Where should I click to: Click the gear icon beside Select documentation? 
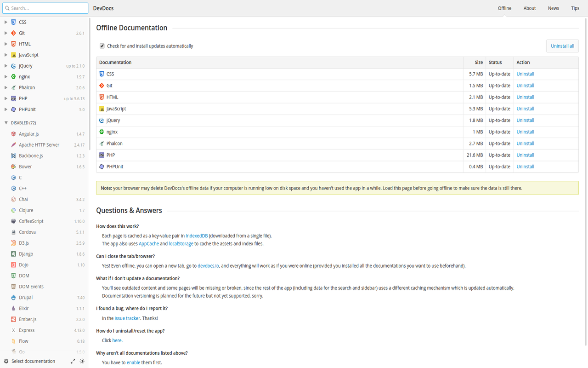(x=6, y=361)
